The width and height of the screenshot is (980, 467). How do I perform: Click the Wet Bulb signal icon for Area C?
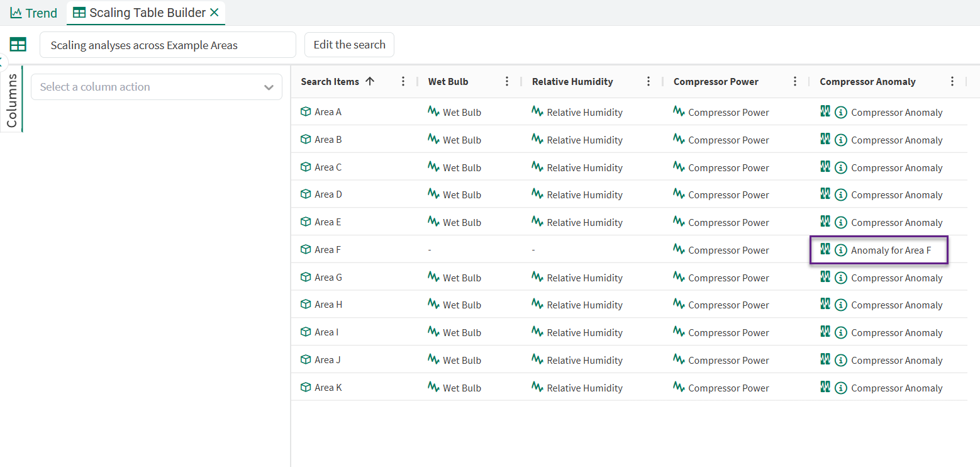click(x=433, y=167)
